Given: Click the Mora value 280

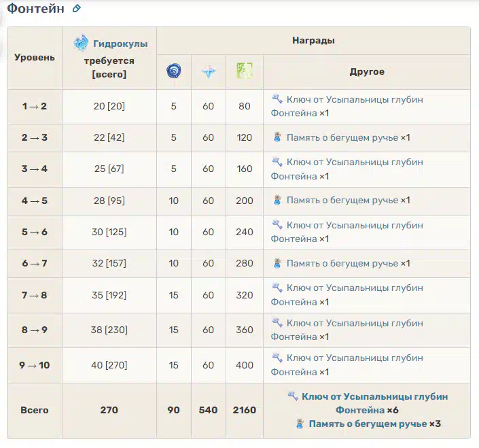Looking at the screenshot, I should point(245,263).
